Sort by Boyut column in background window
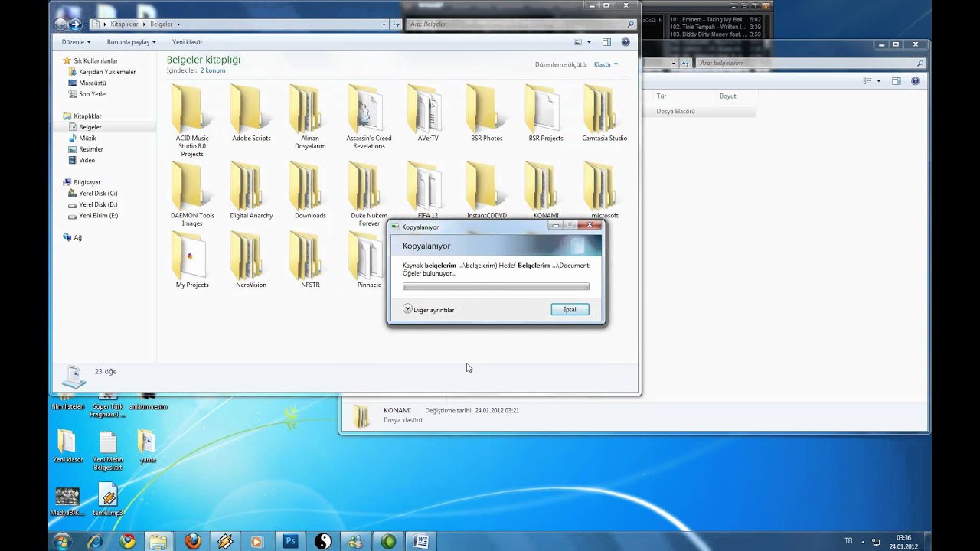 pos(727,96)
